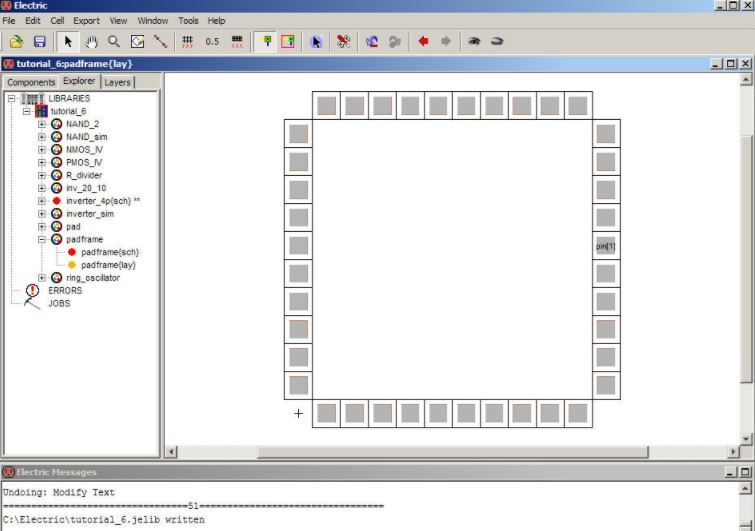This screenshot has width=755, height=531.
Task: Open the Tools menu
Action: coord(188,20)
